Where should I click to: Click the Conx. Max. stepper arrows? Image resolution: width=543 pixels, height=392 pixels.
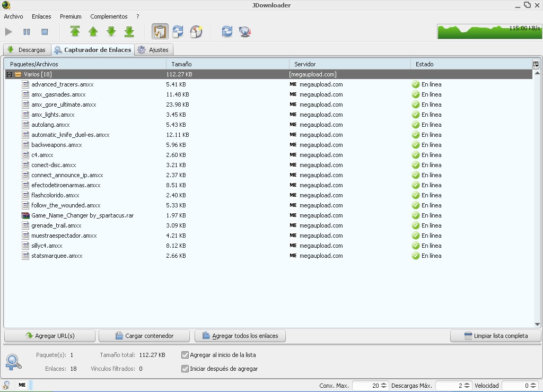(384, 386)
